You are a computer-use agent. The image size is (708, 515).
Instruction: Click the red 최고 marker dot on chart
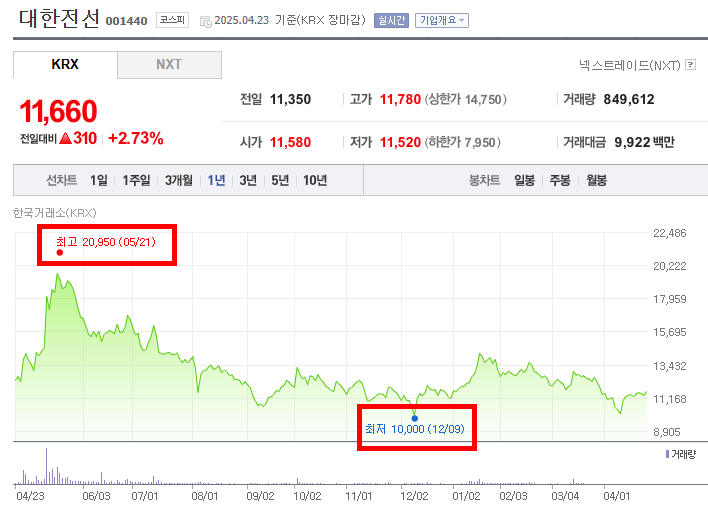tap(60, 252)
